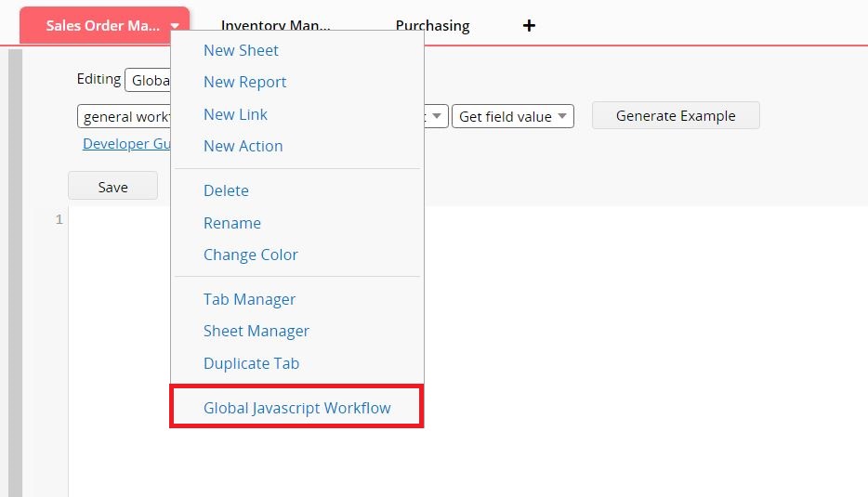Switch to the Purchasing tab
Viewport: 868px width, 497px height.
click(x=432, y=26)
